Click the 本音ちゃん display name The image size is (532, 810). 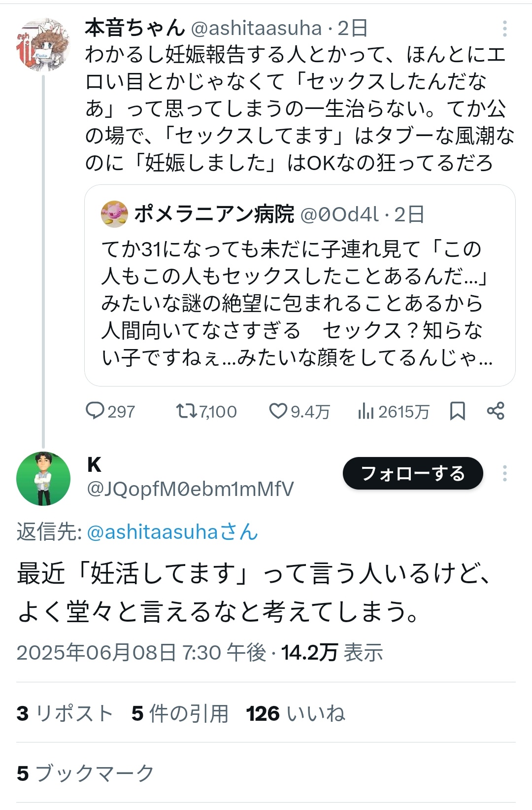click(x=134, y=29)
